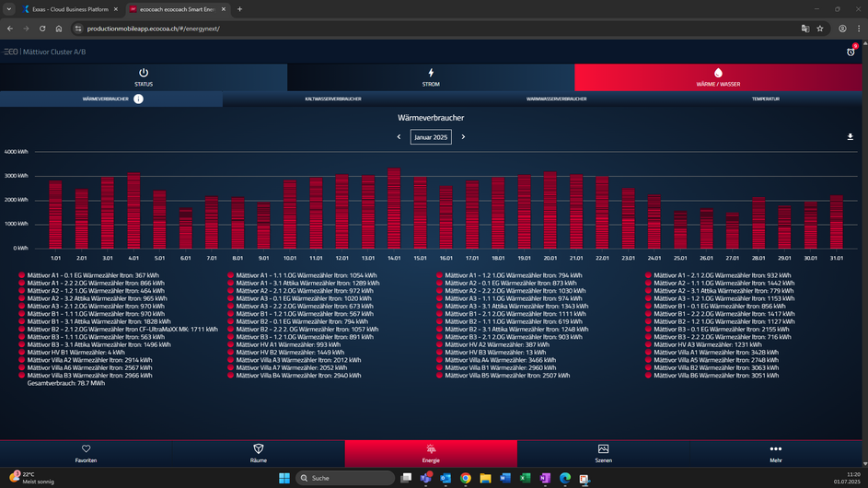Viewport: 868px width, 488px height.
Task: Open Excel from the Windows taskbar
Action: click(x=526, y=478)
